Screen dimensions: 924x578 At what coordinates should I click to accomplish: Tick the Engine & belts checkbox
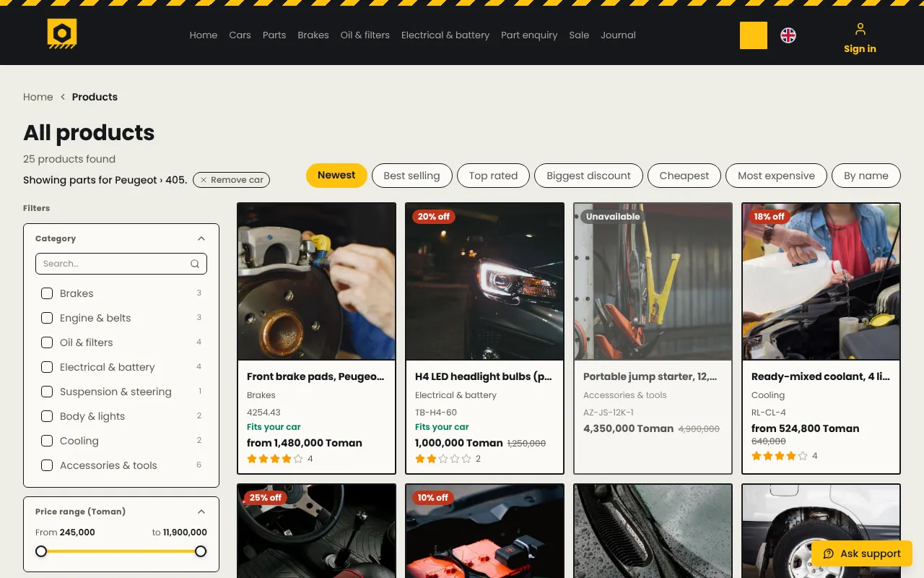click(x=47, y=318)
